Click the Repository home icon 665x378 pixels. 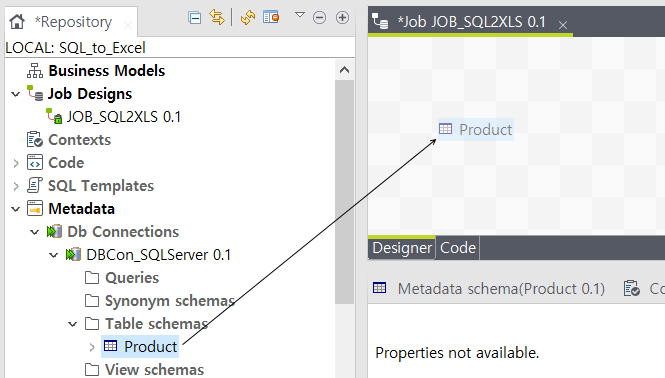coord(17,21)
